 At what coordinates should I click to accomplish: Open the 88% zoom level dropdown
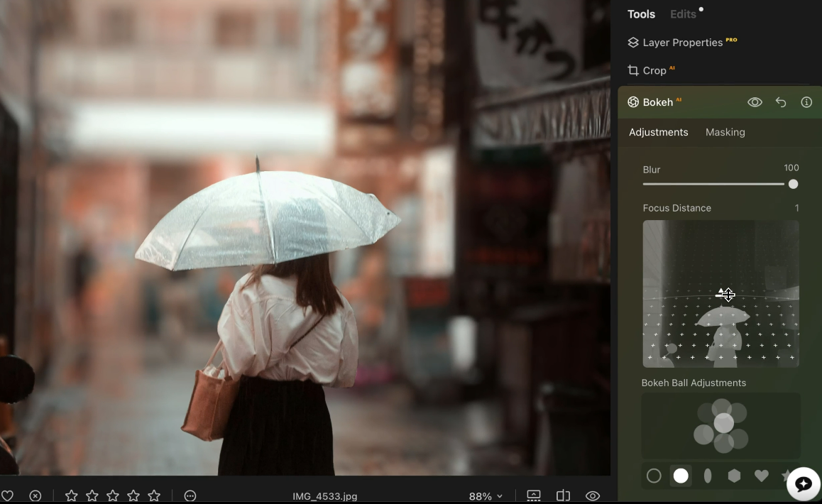coord(486,496)
